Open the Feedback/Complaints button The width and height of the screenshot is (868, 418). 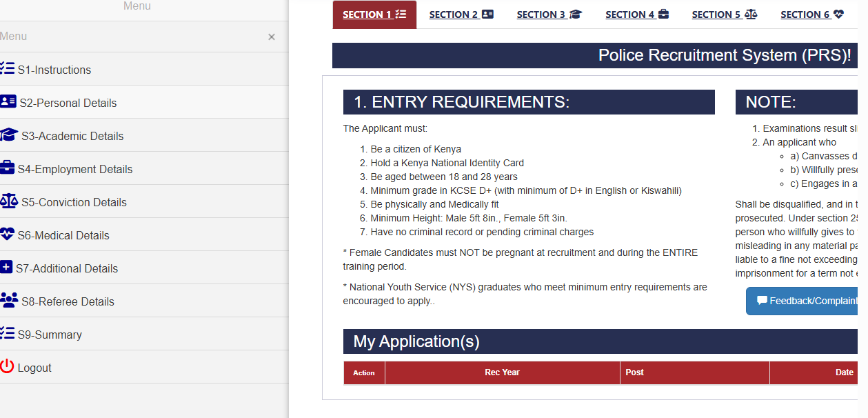pyautogui.click(x=807, y=301)
